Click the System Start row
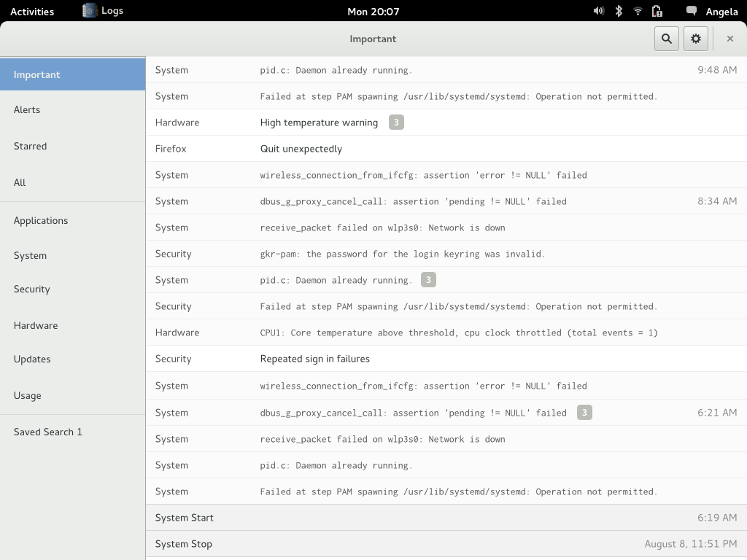The height and width of the screenshot is (560, 747). point(446,518)
